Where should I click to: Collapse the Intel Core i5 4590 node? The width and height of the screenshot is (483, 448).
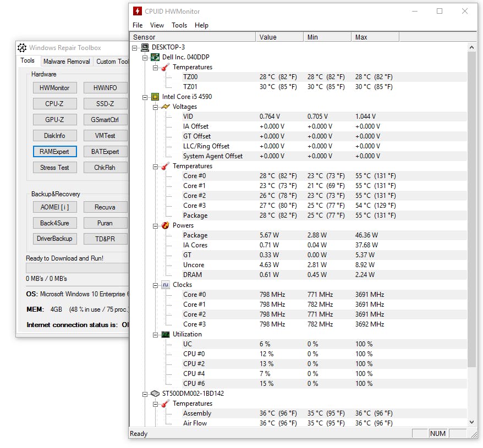click(145, 97)
